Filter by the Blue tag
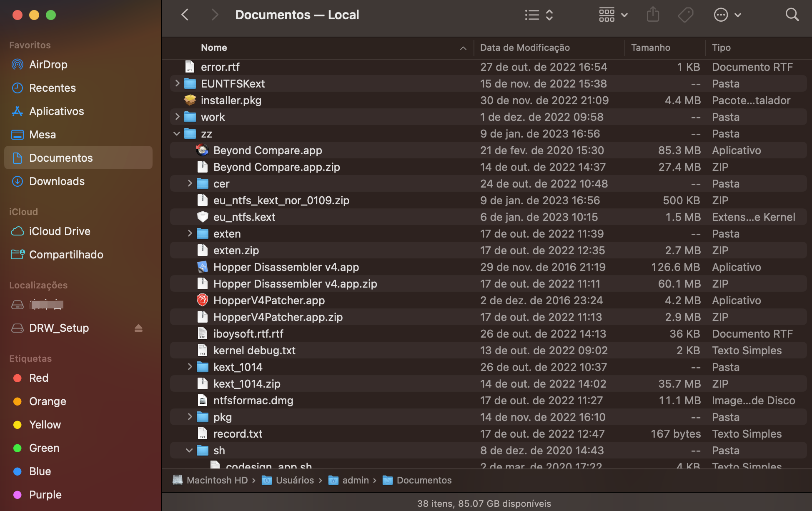The image size is (812, 511). point(78,471)
